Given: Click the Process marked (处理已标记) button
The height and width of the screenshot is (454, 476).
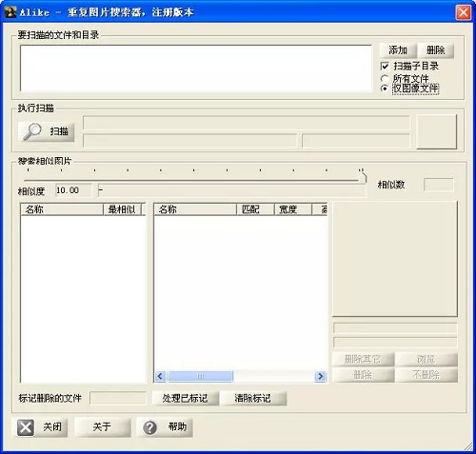Looking at the screenshot, I should tap(186, 398).
